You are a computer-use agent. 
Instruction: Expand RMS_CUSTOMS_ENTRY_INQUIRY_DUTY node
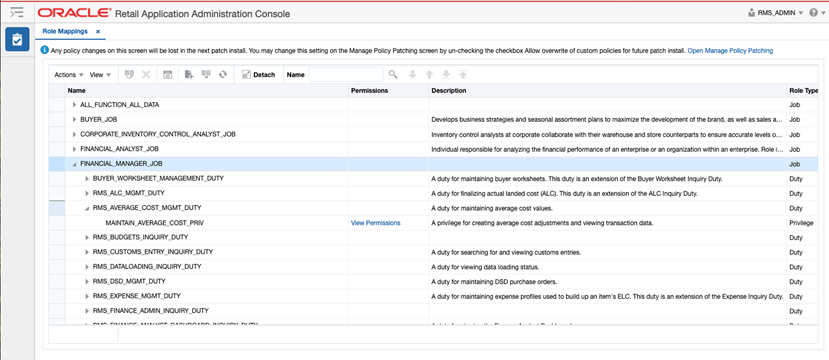tap(87, 252)
